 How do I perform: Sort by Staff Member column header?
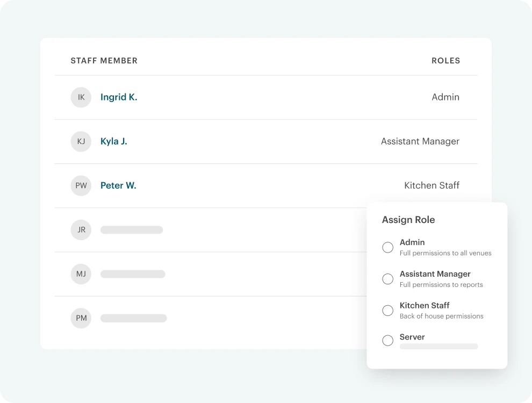click(104, 61)
